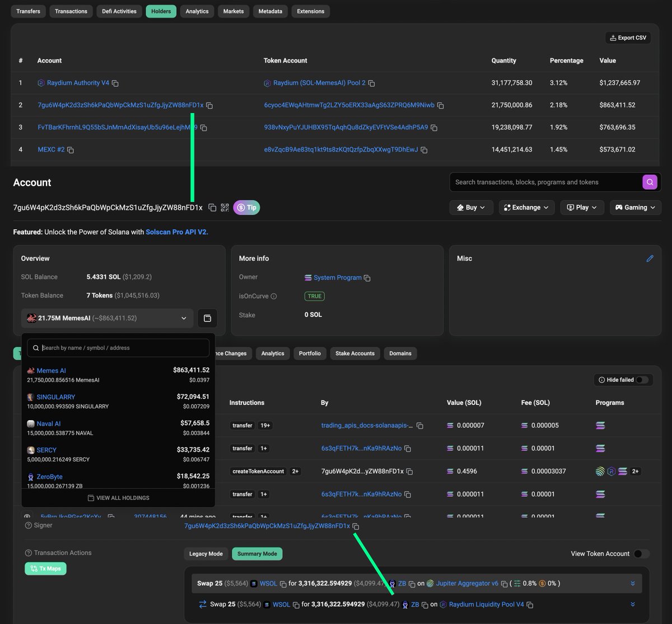The height and width of the screenshot is (624, 672).
Task: Open help icon next to Transaction Actions
Action: [x=29, y=553]
